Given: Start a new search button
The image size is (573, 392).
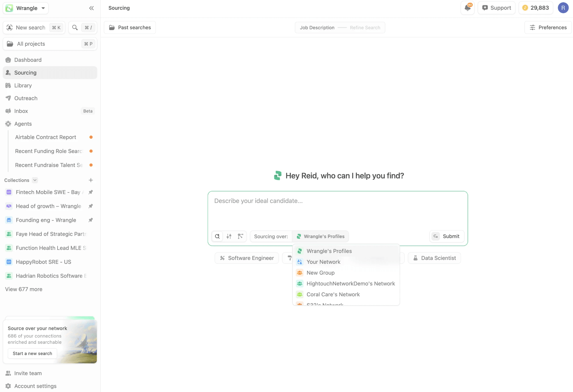Looking at the screenshot, I should [32, 354].
